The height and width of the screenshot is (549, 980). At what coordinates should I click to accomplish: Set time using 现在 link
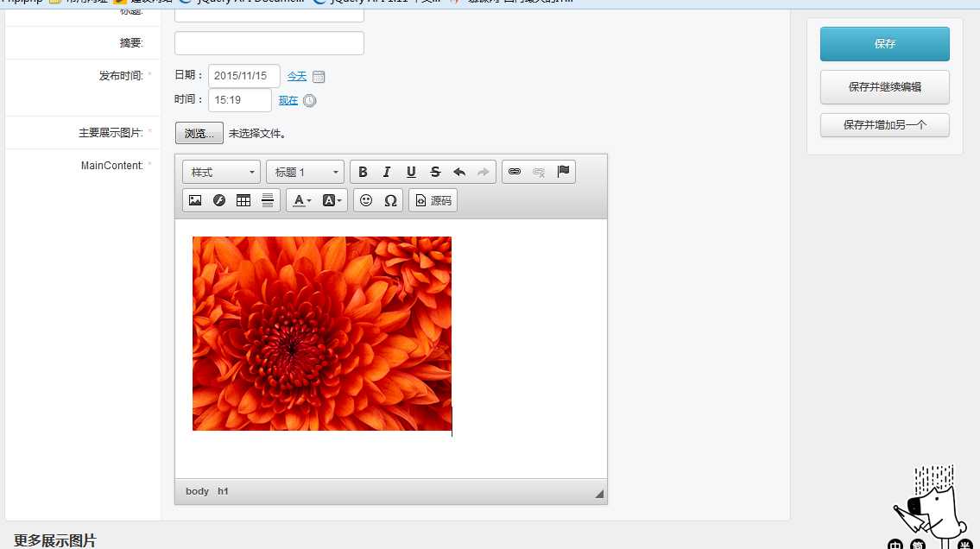288,100
